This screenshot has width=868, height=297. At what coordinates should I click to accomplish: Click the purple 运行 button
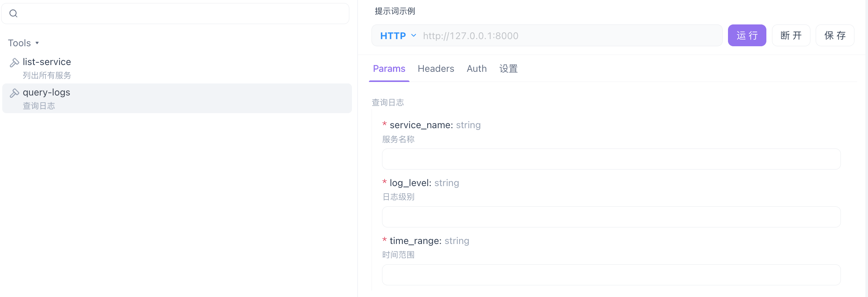tap(747, 35)
